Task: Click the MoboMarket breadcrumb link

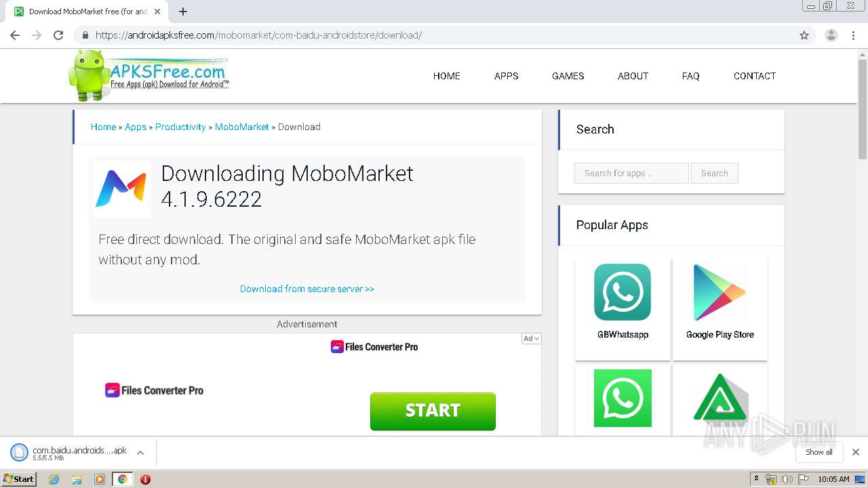Action: coord(242,127)
